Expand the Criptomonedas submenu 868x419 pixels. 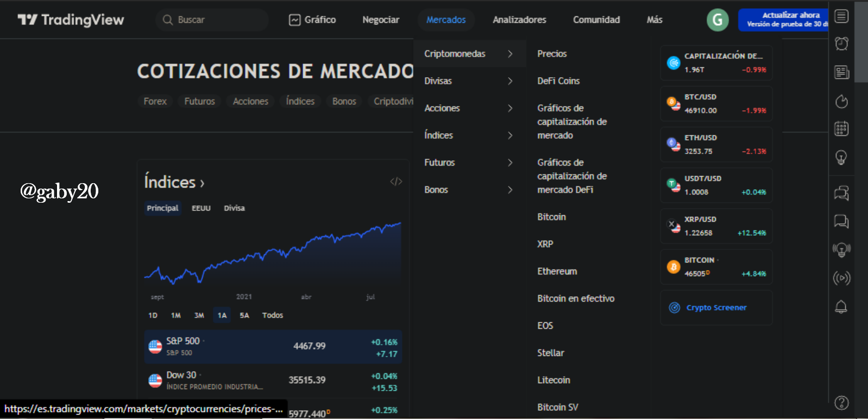click(x=469, y=54)
